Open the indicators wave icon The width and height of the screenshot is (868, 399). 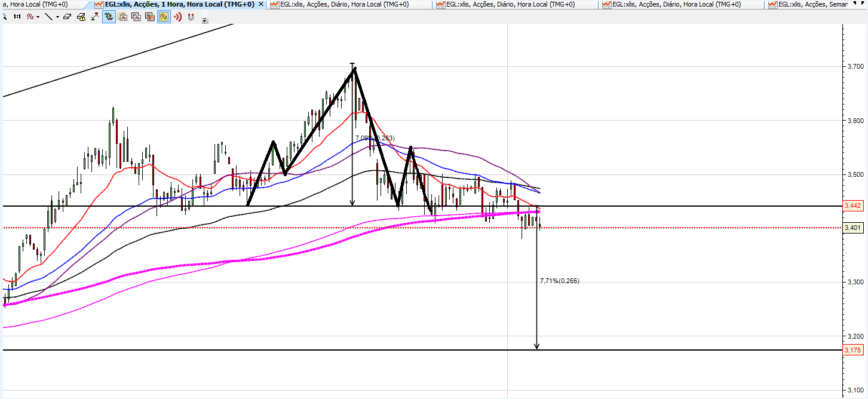29,17
